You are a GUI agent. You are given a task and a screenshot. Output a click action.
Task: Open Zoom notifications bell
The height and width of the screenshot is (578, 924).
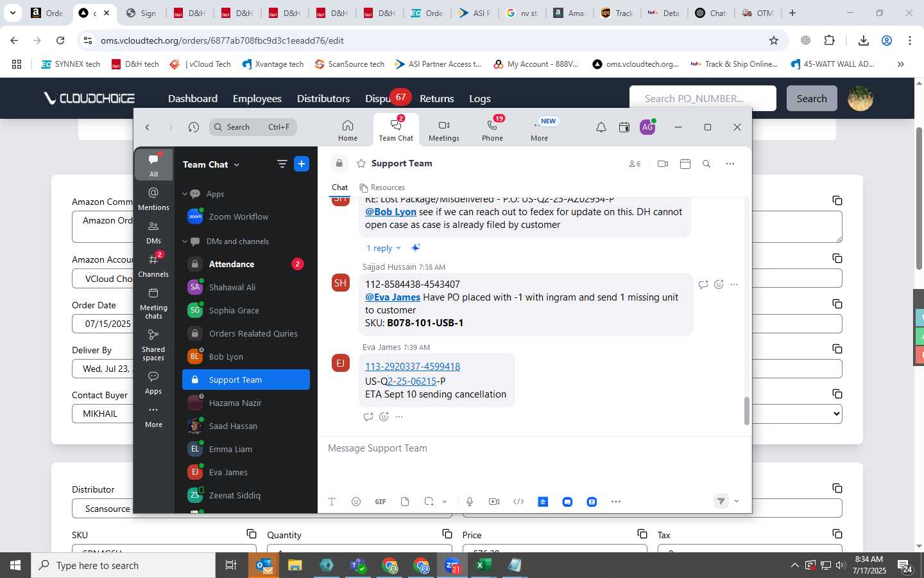pyautogui.click(x=601, y=127)
